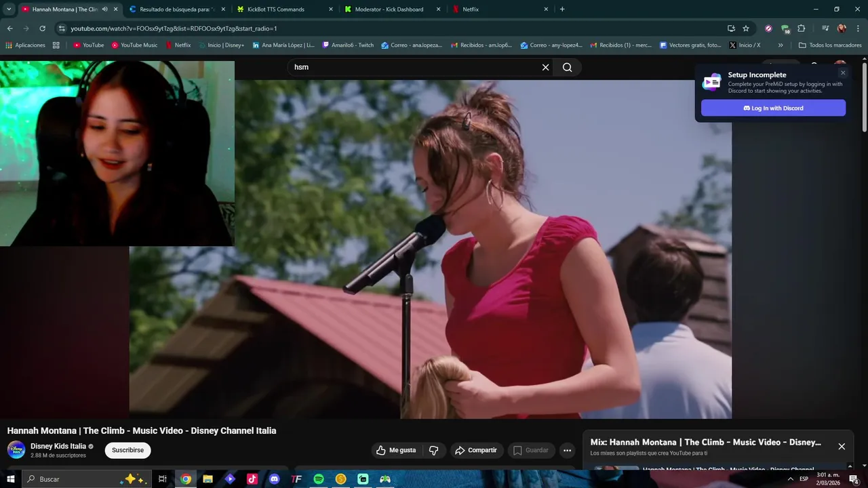Switch to Resultado de búsqueda tab
Viewport: 868px width, 488px height.
(176, 9)
